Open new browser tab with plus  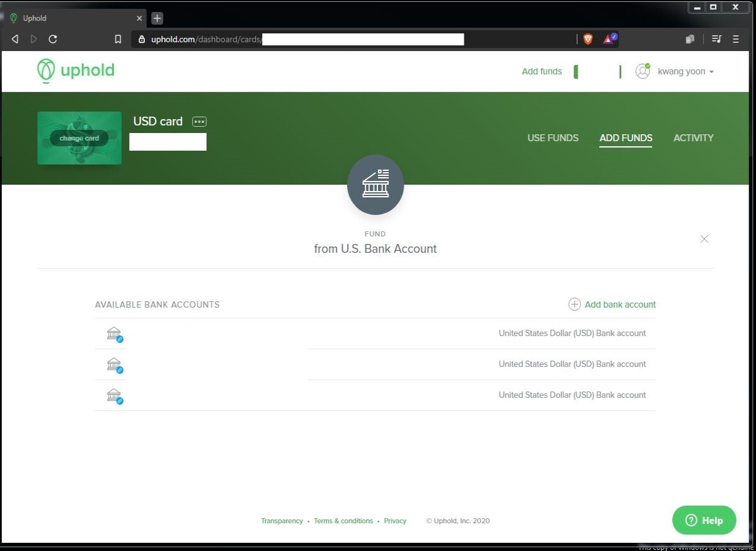tap(157, 18)
